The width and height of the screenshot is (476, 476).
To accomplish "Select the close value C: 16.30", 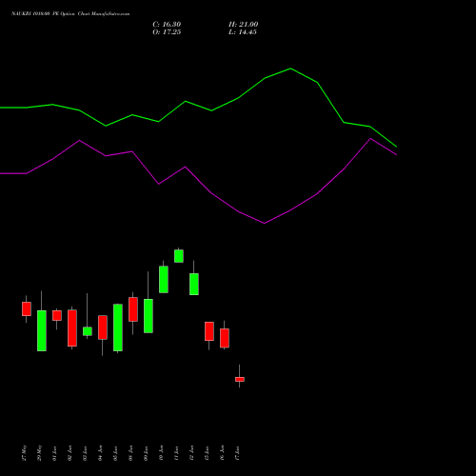I will (167, 25).
